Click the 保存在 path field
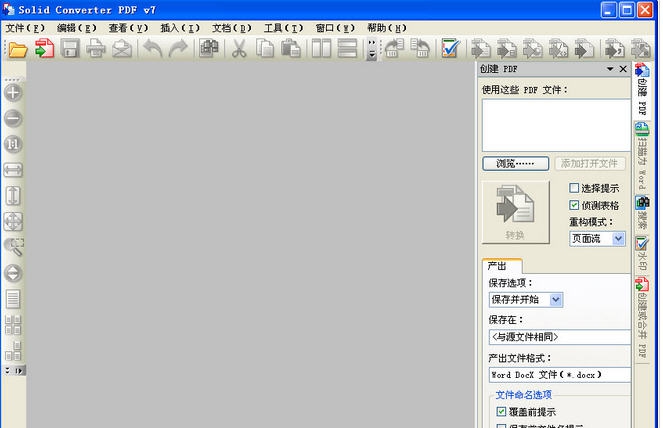 point(559,337)
